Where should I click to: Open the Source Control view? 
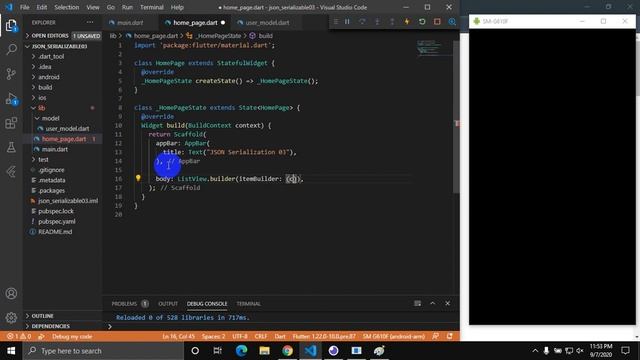[11, 74]
